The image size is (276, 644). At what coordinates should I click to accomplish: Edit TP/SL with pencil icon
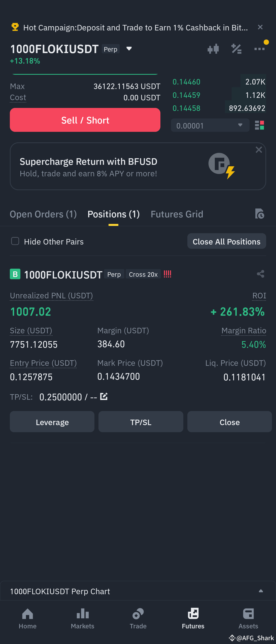(104, 396)
